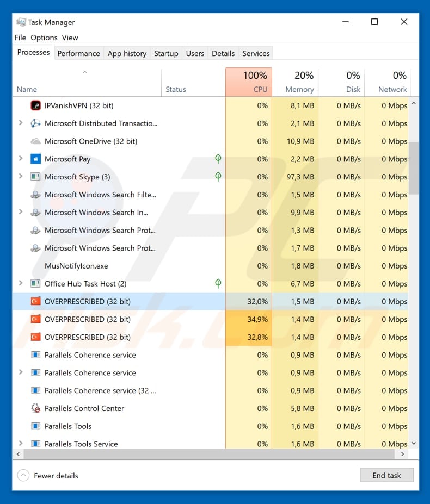Open the File menu
Viewport: 430px width, 504px height.
pos(20,38)
